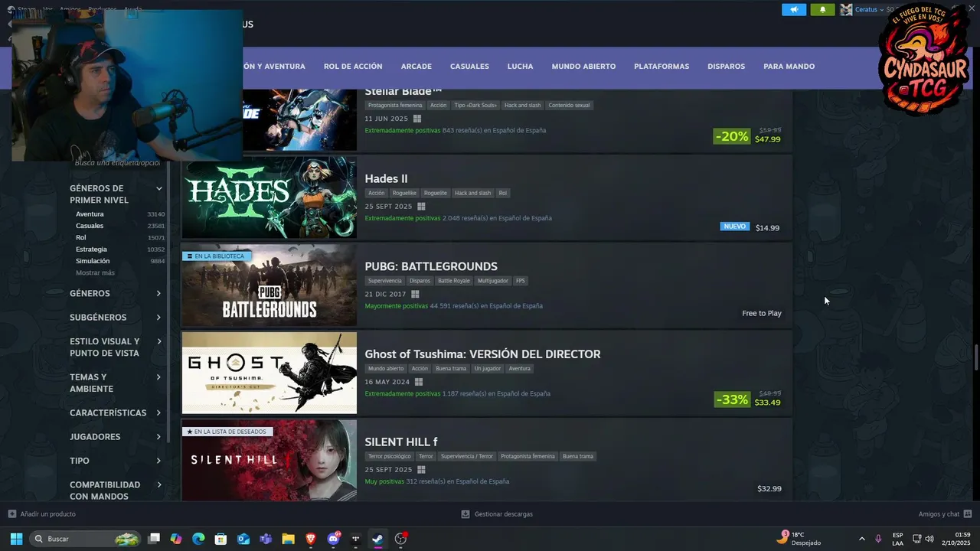980x551 pixels.
Task: Open Task View on the taskbar
Action: (x=154, y=539)
